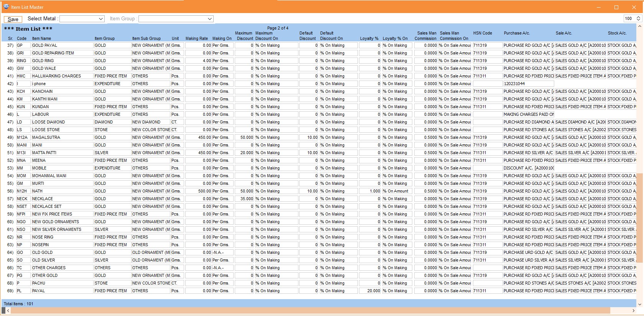Click MOBILE purchase account DISCOUNT A/C.
Viewport: 644px width, 316px height.
pos(528,168)
